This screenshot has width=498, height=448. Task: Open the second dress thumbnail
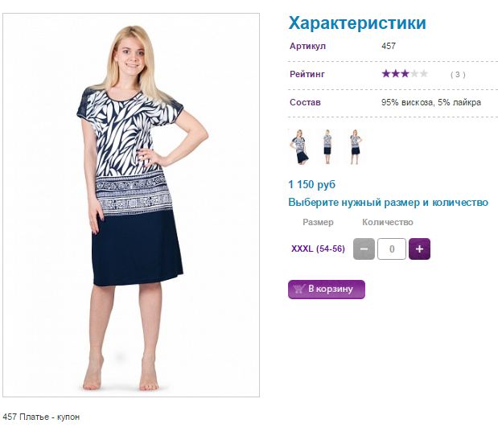(327, 146)
